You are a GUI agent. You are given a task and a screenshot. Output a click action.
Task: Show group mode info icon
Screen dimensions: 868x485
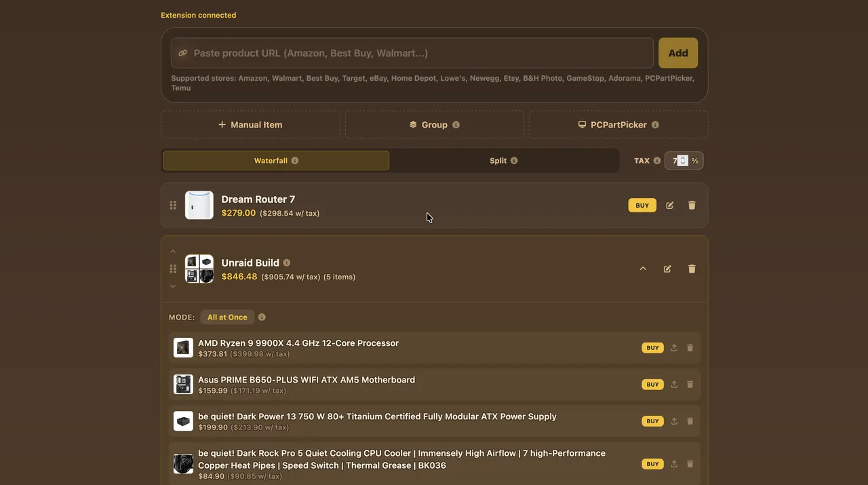262,317
